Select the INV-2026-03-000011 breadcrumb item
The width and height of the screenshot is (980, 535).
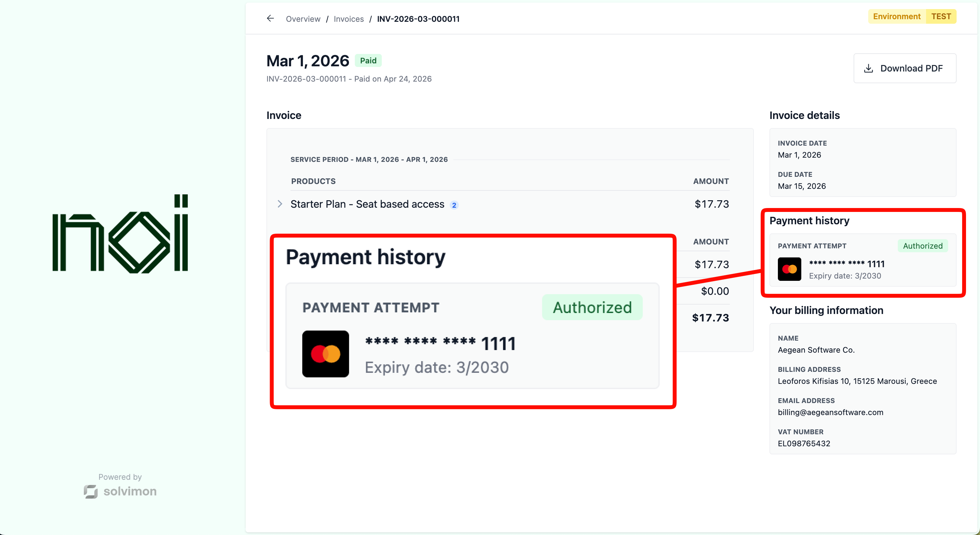(x=418, y=19)
